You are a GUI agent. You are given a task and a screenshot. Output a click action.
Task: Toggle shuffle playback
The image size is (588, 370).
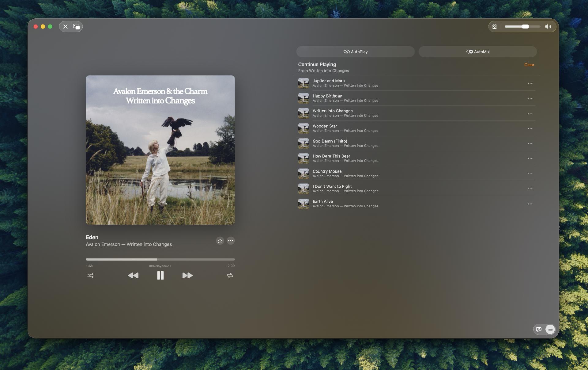tap(90, 276)
